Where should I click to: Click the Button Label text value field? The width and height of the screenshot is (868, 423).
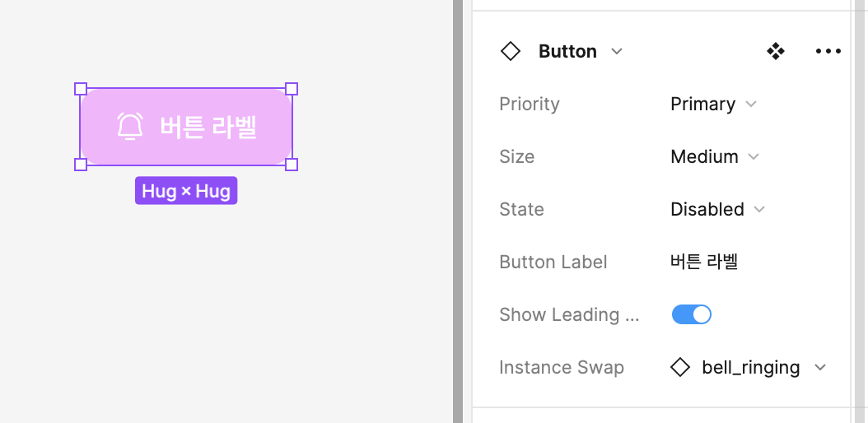(704, 262)
